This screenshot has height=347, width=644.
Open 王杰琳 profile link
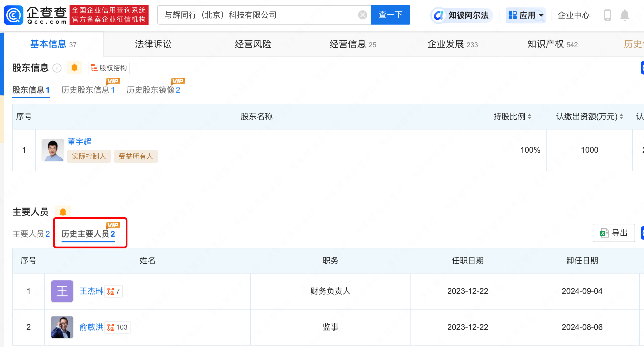click(x=91, y=291)
